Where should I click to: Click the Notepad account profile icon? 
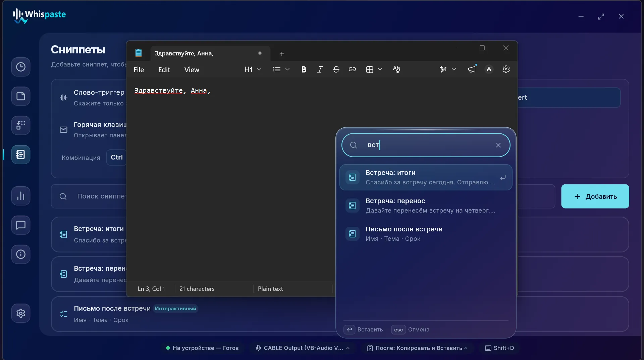(x=489, y=69)
